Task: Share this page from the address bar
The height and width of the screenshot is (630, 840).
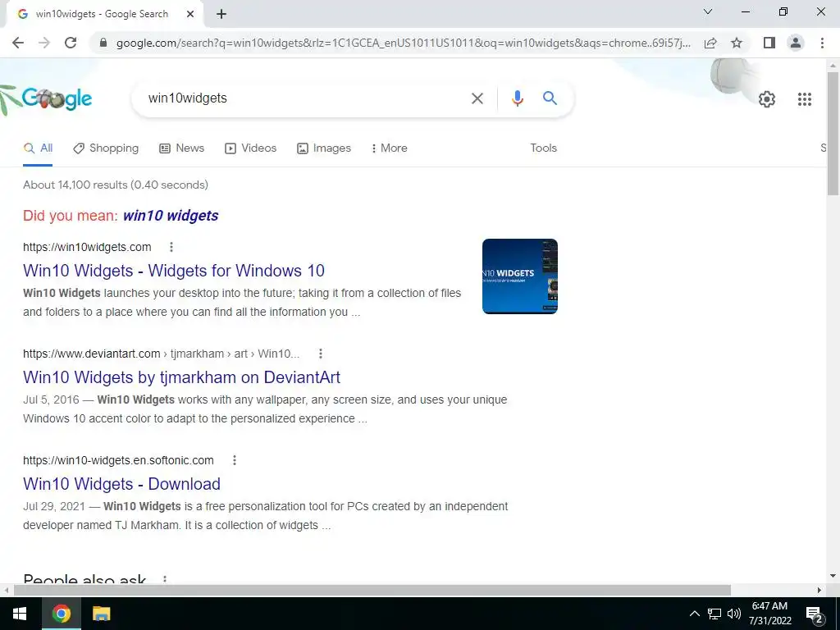Action: coord(710,43)
